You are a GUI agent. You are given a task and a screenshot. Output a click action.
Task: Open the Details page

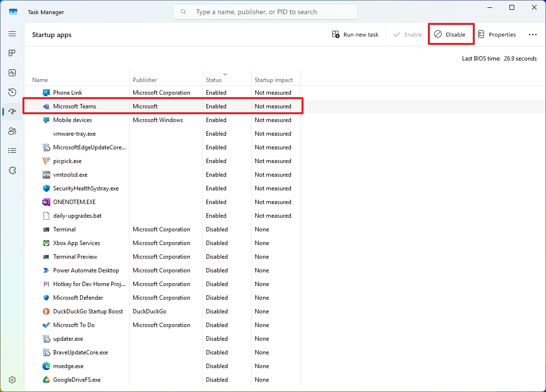click(x=12, y=150)
